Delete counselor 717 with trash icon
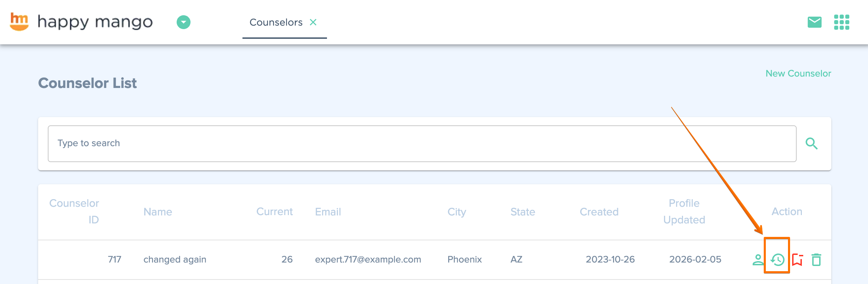Viewport: 868px width, 284px height. pyautogui.click(x=816, y=260)
